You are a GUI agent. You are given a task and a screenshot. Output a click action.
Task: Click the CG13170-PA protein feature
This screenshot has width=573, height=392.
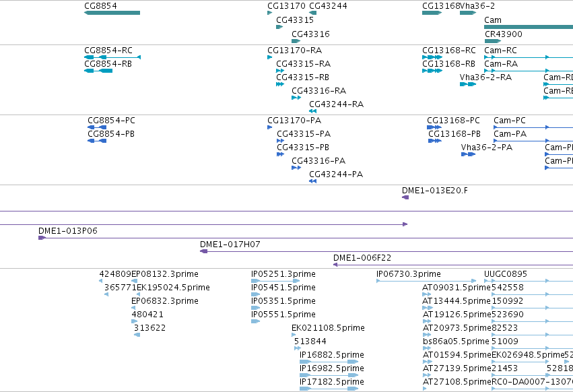click(270, 127)
